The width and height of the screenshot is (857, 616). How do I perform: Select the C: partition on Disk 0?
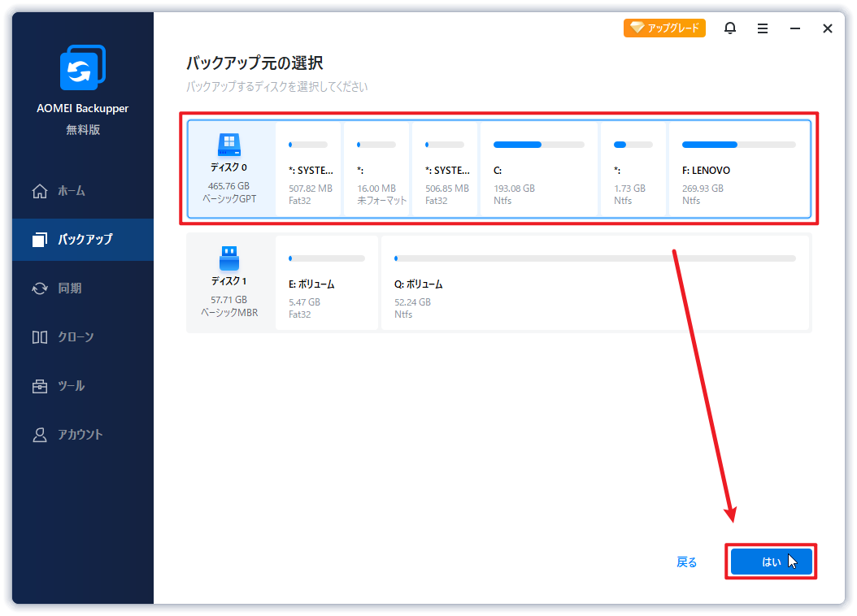[538, 171]
